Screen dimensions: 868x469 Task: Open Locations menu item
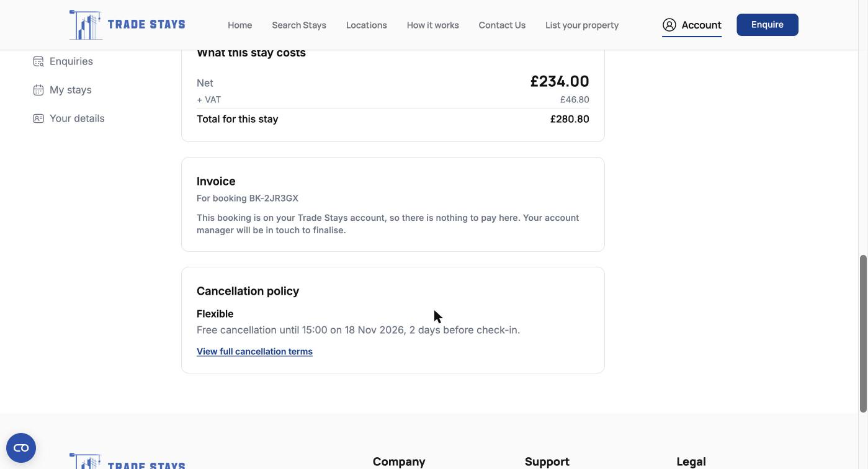(367, 25)
